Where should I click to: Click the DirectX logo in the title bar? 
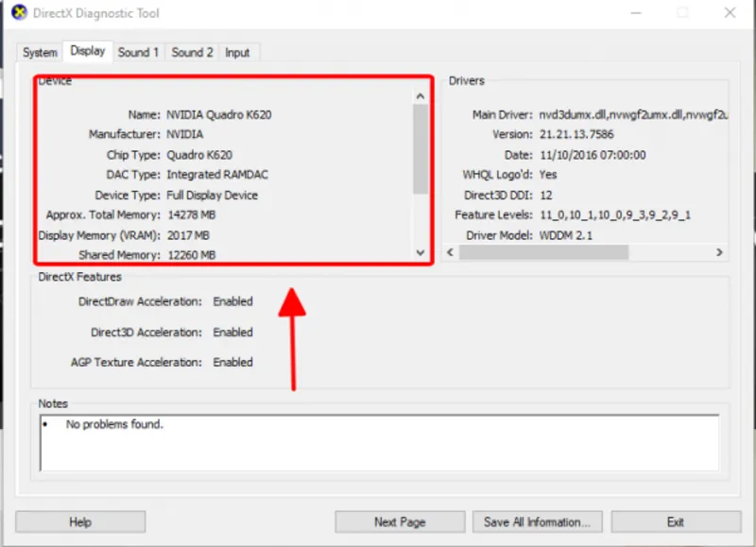18,13
